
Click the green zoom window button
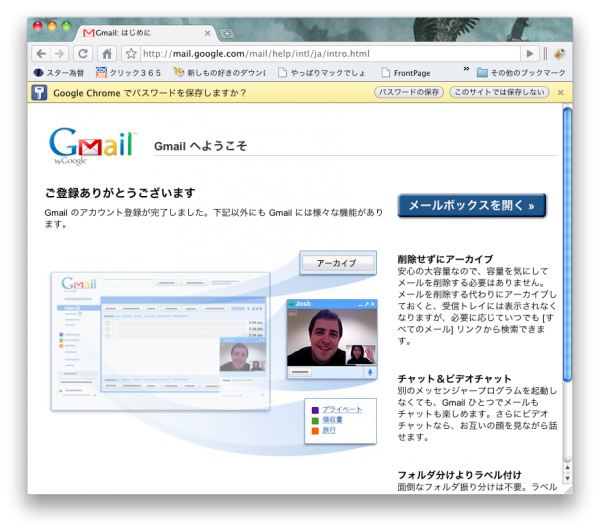pos(66,26)
